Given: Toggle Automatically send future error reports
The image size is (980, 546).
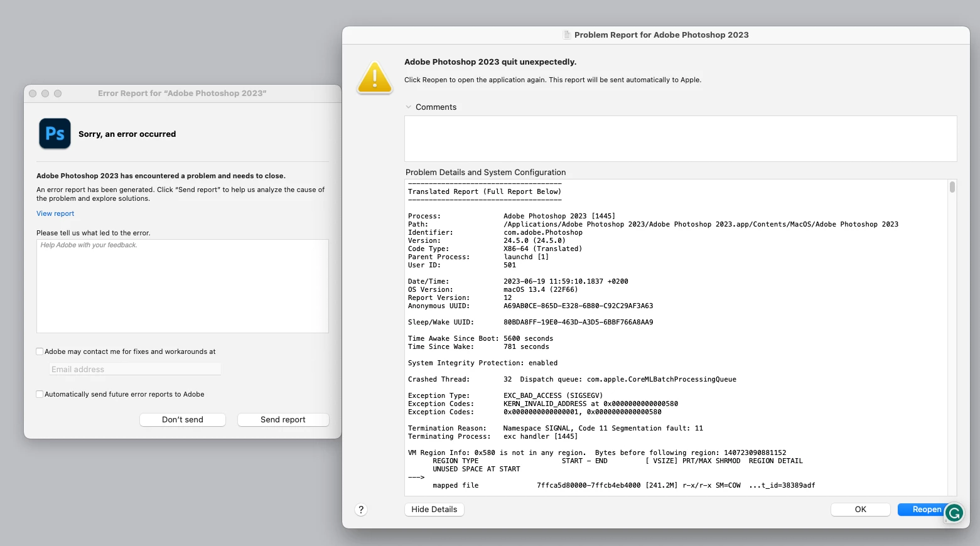Looking at the screenshot, I should (40, 394).
